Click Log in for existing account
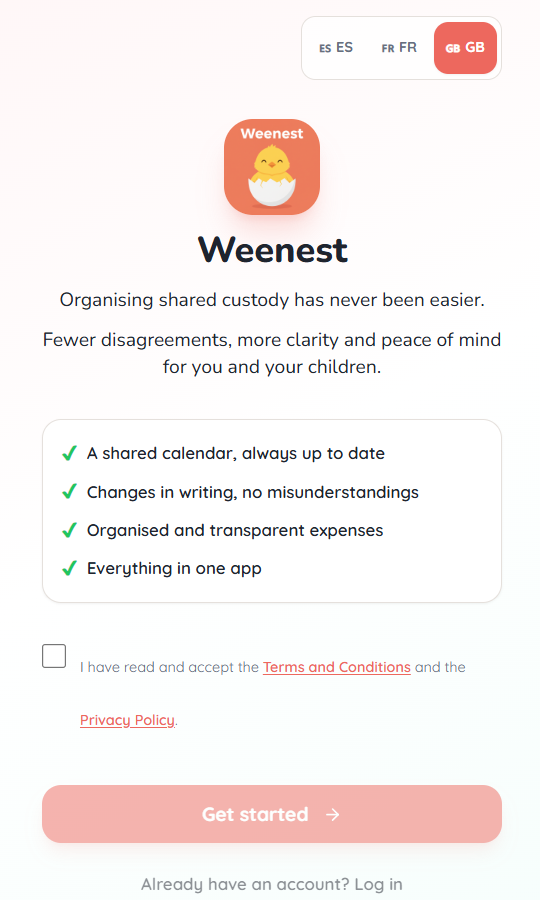 (378, 884)
